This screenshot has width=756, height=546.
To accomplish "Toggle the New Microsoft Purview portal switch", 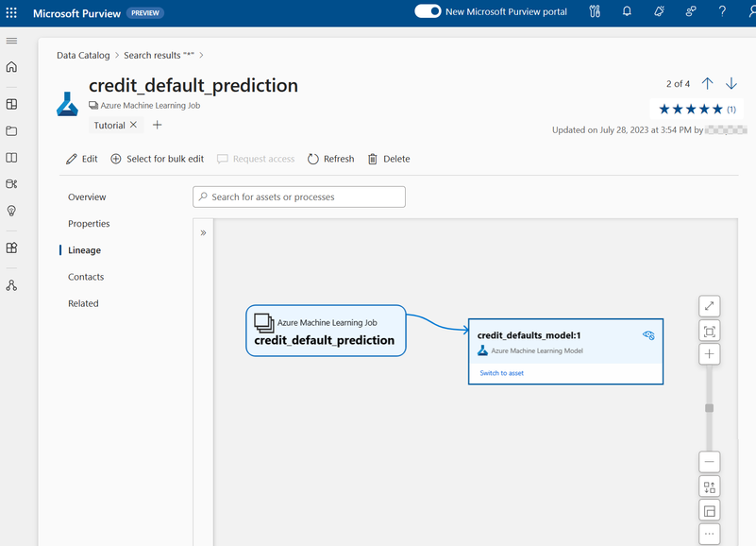I will pyautogui.click(x=428, y=12).
